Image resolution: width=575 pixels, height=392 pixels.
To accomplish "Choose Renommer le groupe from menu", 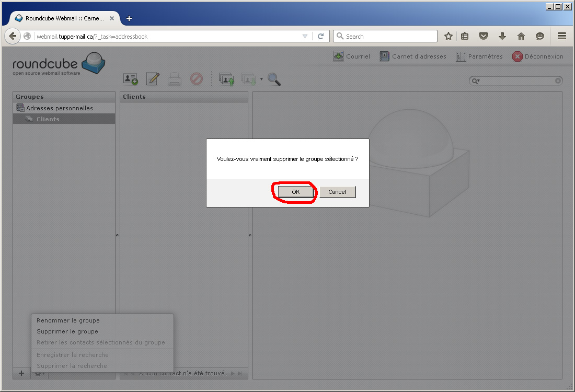I will [68, 320].
